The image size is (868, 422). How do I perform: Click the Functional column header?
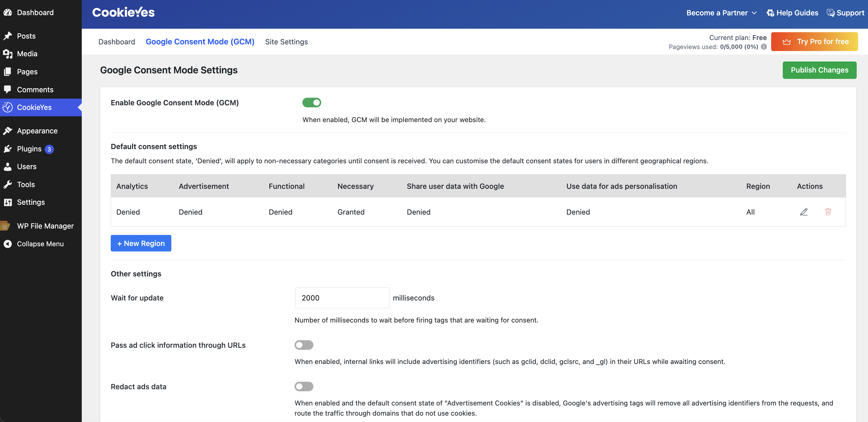coord(286,186)
